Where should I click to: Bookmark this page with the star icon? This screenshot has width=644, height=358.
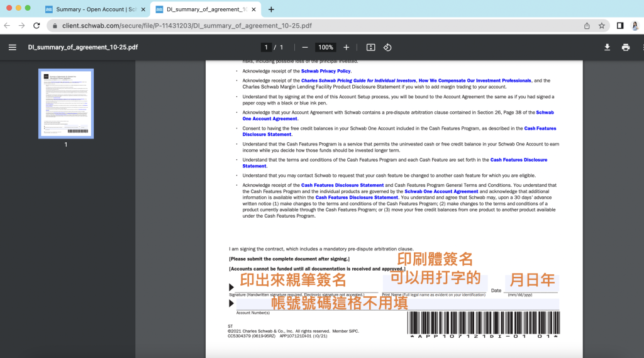(602, 26)
